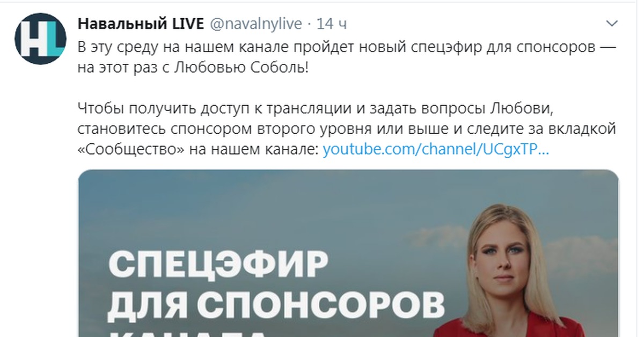This screenshot has width=644, height=337.
Task: Follow the youtube.com/channel/UCgxTP… link
Action: pyautogui.click(x=436, y=150)
